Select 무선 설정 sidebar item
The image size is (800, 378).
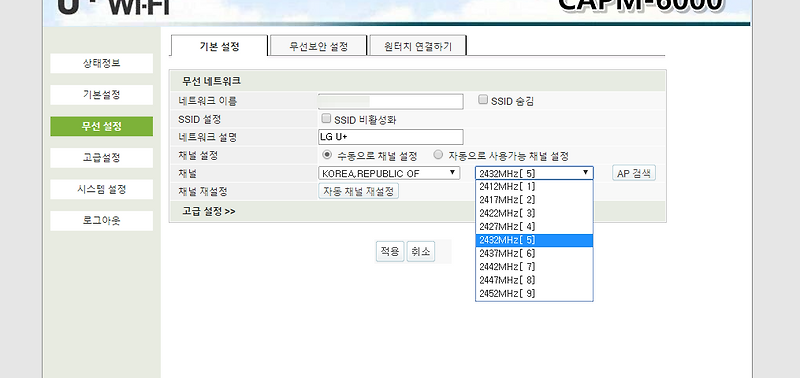102,127
